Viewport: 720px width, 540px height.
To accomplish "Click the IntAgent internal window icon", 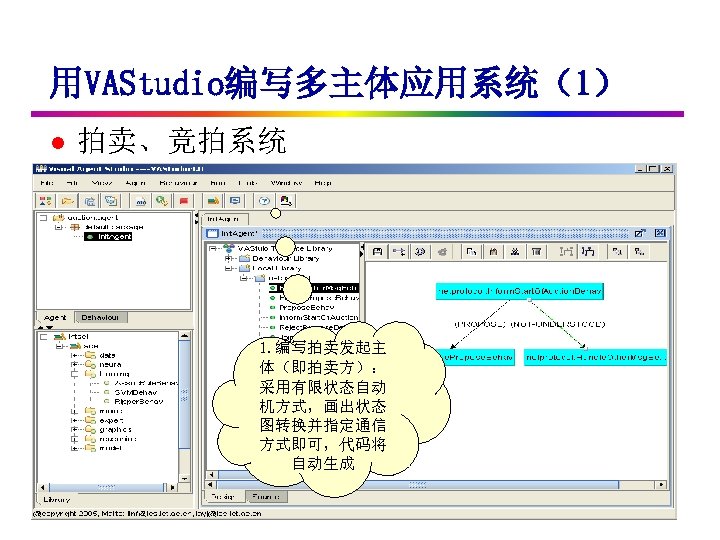I will tap(212, 234).
